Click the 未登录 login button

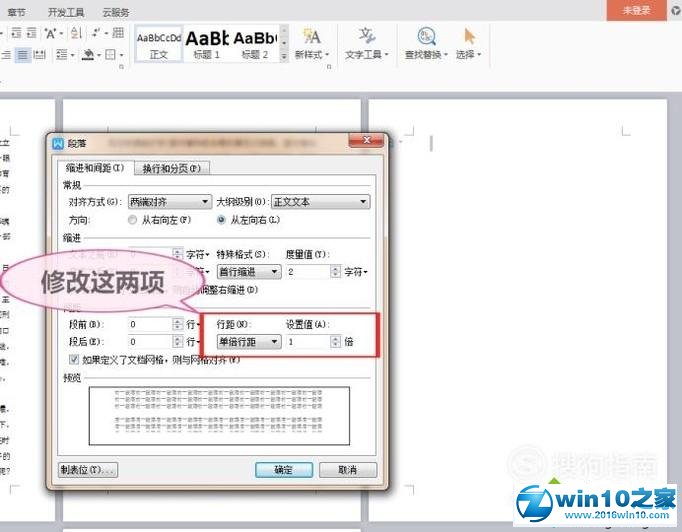coord(636,10)
